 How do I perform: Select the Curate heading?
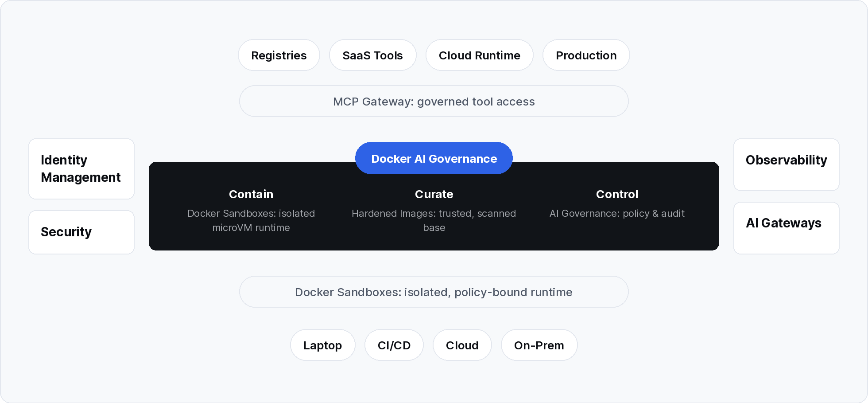(434, 194)
